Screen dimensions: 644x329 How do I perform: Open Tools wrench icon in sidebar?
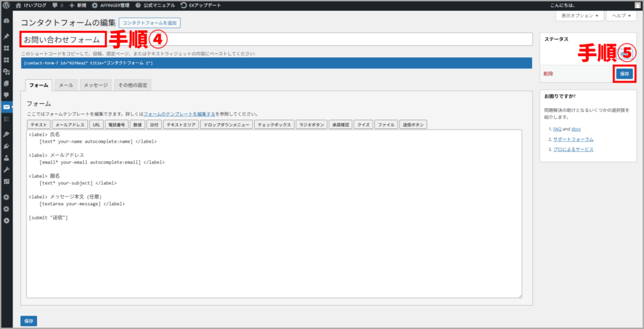pyautogui.click(x=6, y=170)
